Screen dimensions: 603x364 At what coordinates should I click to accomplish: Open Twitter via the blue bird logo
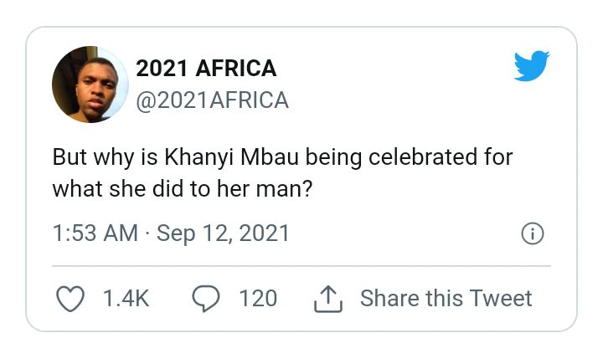(x=532, y=66)
